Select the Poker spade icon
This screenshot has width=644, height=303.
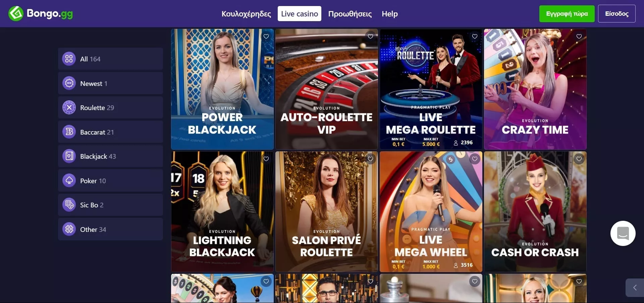[69, 181]
